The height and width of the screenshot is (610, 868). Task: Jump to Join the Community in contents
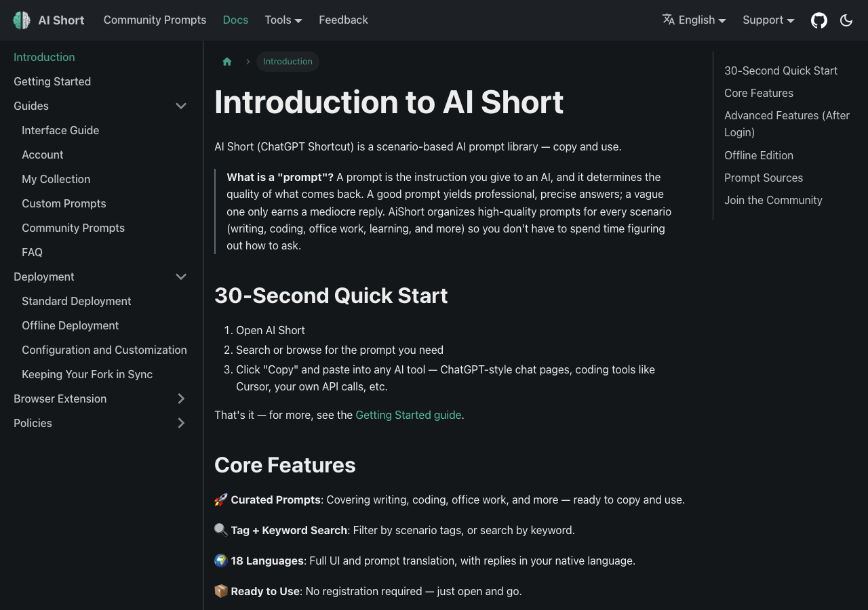pos(773,200)
